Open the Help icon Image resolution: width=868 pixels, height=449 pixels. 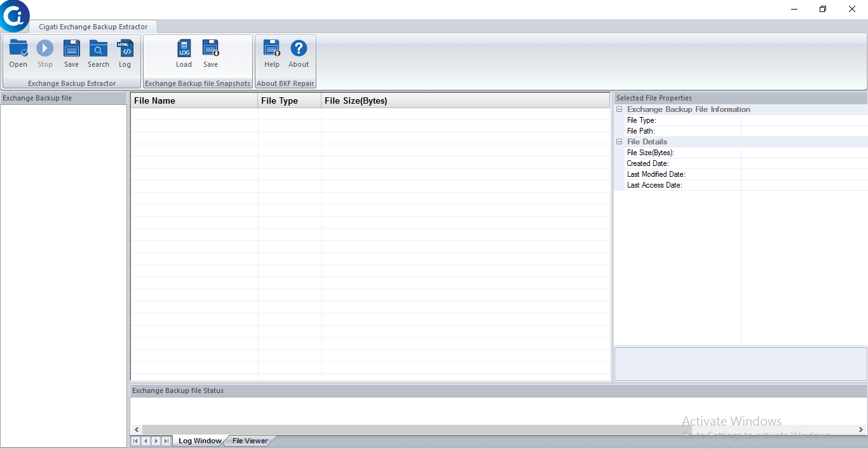coord(272,54)
